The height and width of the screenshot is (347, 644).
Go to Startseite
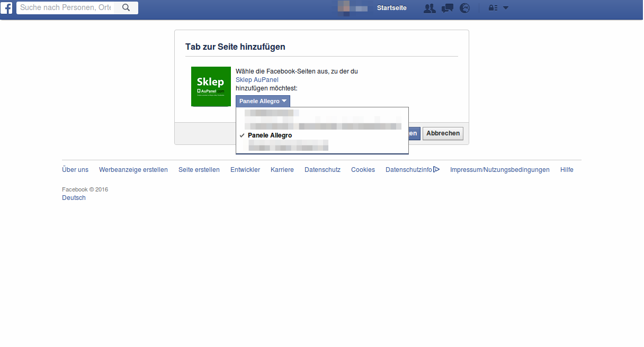tap(392, 8)
